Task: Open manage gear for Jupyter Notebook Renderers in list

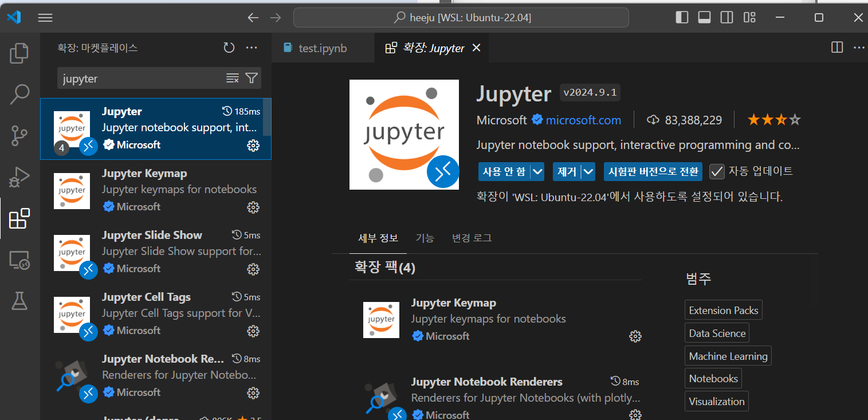Action: [253, 393]
